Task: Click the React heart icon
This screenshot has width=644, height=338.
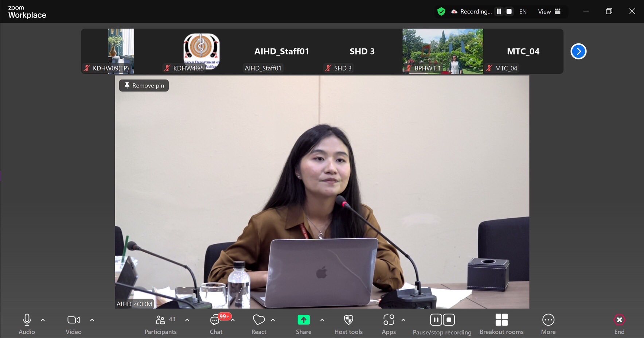Action: point(259,324)
